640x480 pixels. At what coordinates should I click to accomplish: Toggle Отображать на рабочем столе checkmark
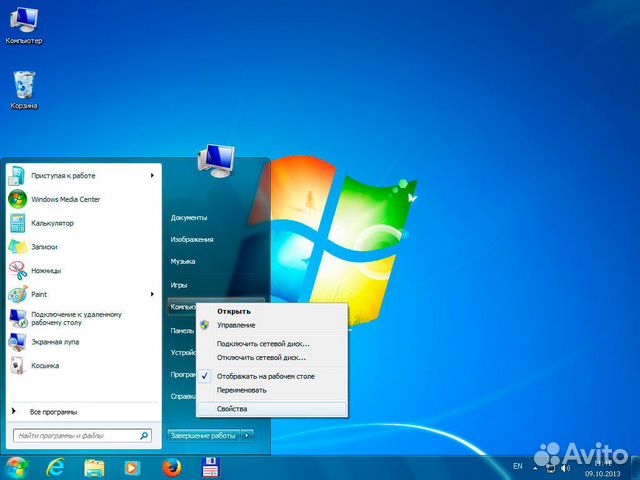[x=204, y=376]
